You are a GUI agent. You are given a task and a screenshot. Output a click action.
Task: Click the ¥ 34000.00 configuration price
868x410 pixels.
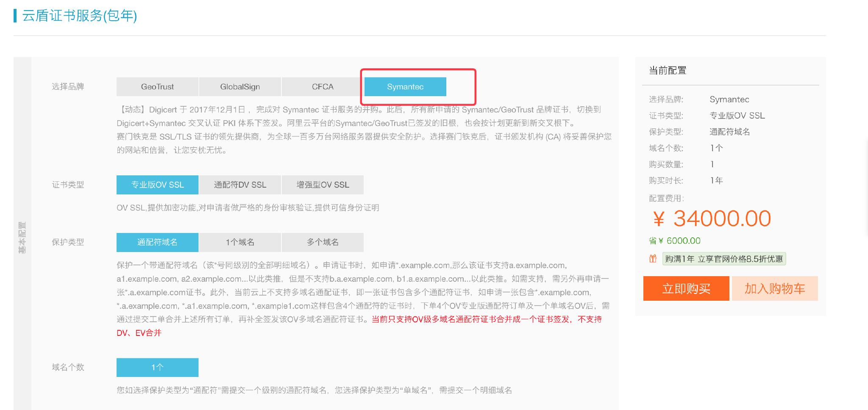(712, 219)
